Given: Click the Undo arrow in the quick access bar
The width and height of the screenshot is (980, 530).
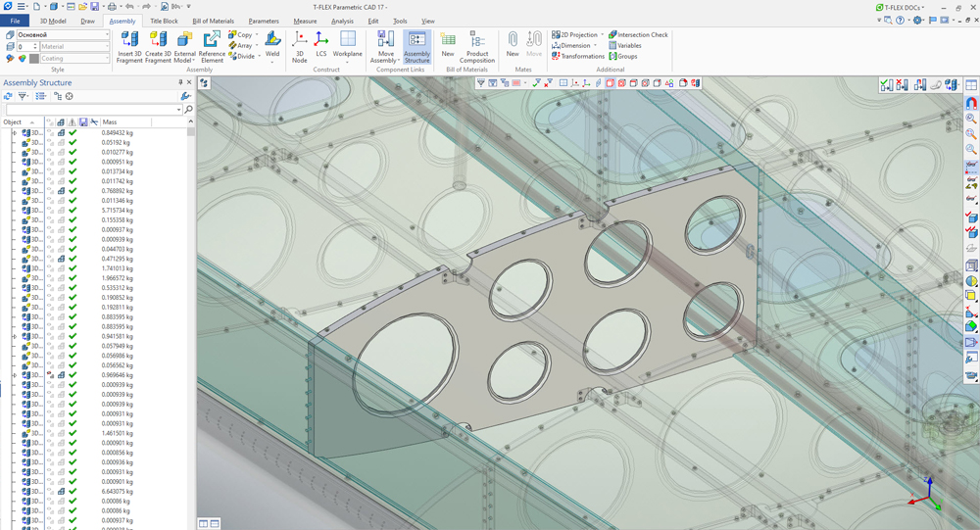Looking at the screenshot, I should click(x=129, y=7).
